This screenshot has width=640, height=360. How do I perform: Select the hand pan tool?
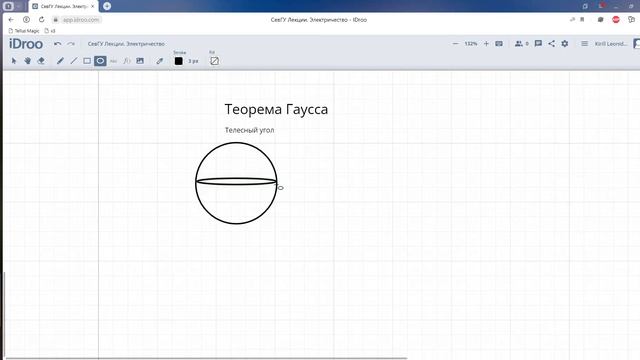point(27,61)
